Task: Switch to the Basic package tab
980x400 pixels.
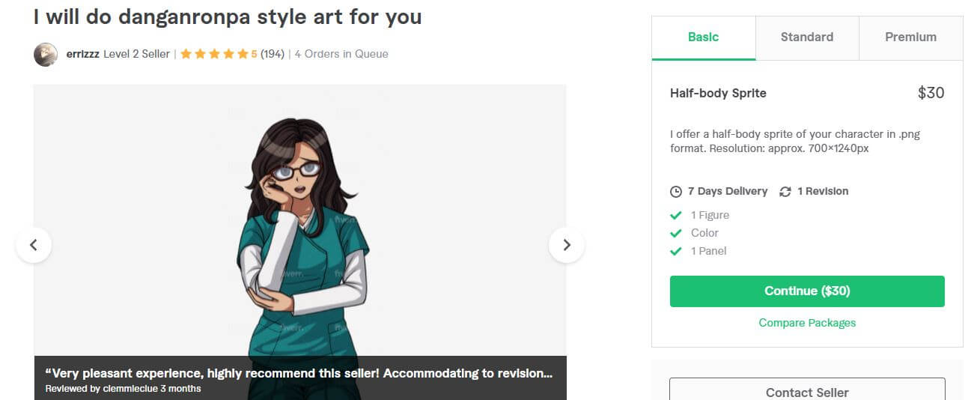Action: click(704, 37)
